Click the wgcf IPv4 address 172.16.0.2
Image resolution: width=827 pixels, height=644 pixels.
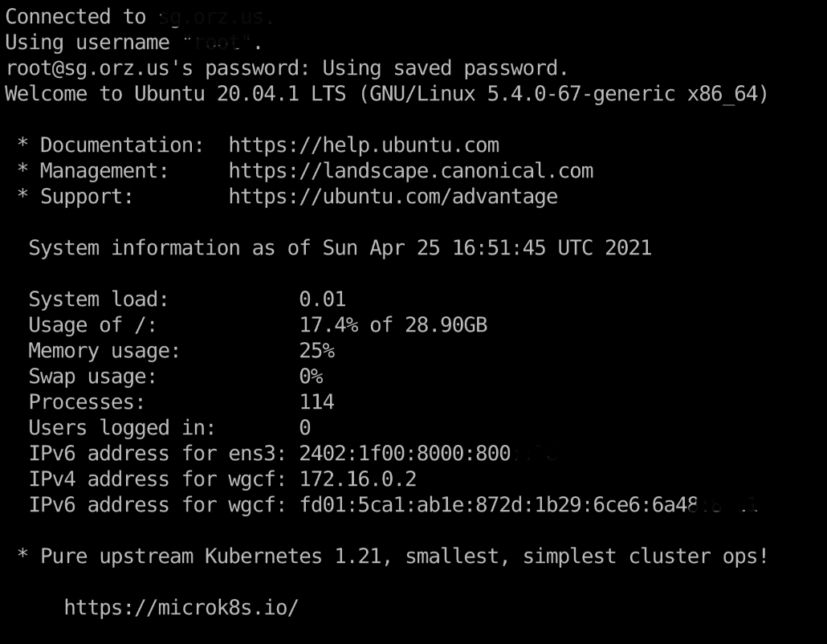[x=357, y=479]
